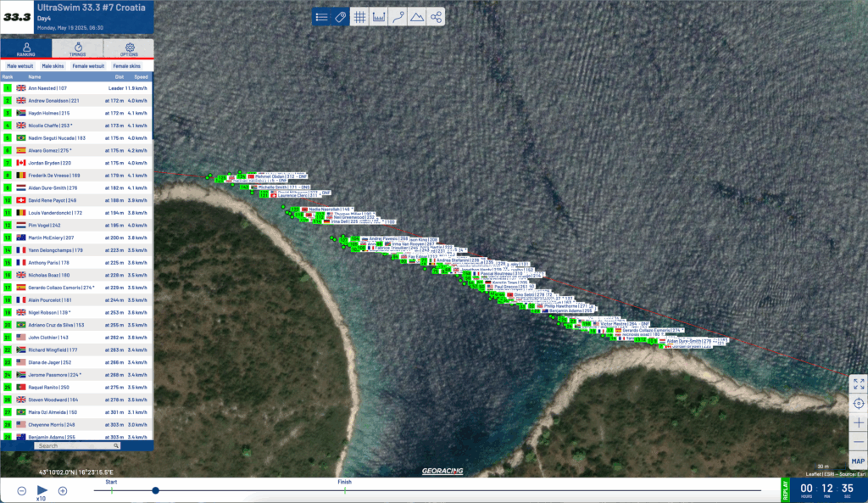The width and height of the screenshot is (868, 503).
Task: Select Frederik De Vreese | 169 row
Action: point(77,176)
